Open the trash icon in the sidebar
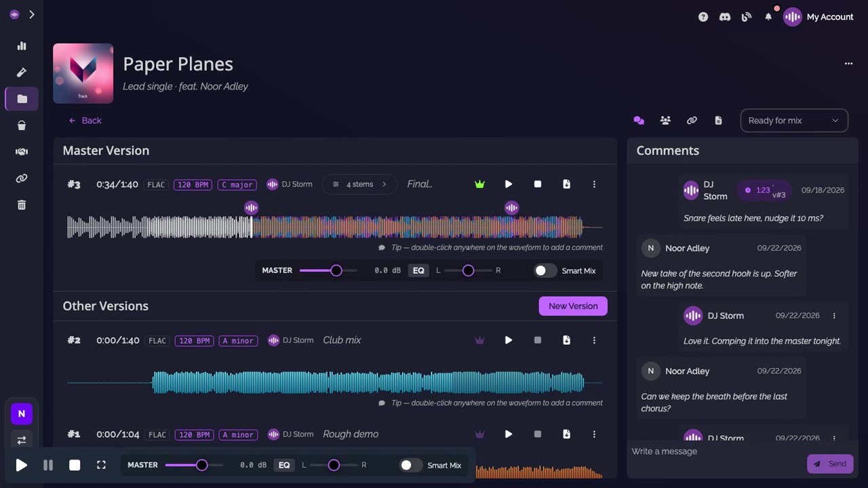This screenshot has width=868, height=488. [22, 205]
